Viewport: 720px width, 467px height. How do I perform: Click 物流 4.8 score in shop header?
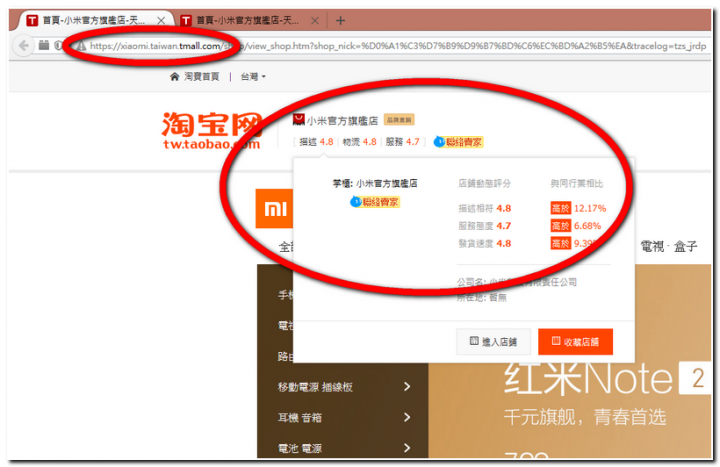360,142
